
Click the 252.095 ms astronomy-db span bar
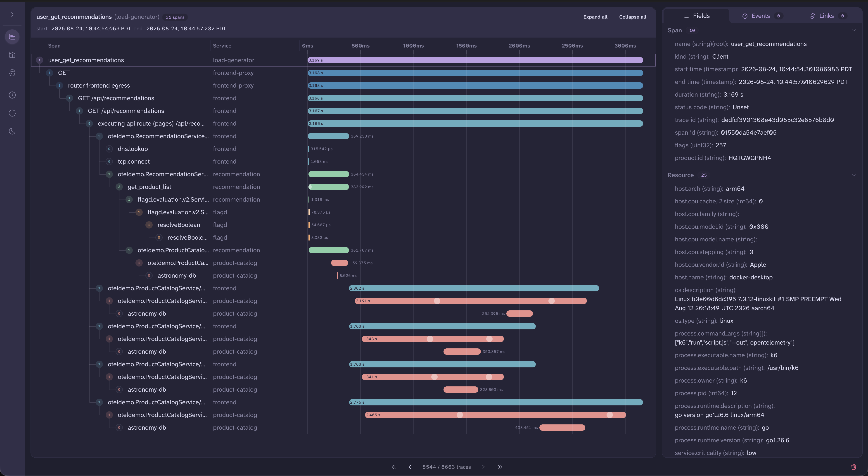(x=519, y=314)
